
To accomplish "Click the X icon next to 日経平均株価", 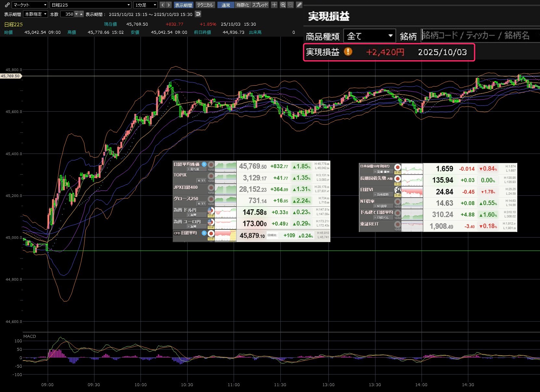I will pyautogui.click(x=204, y=164).
